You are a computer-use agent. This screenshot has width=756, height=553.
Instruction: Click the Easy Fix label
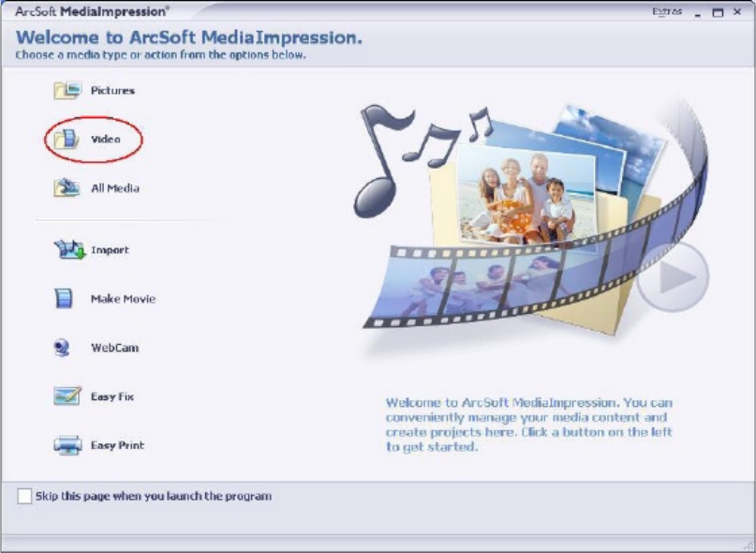[x=112, y=396]
